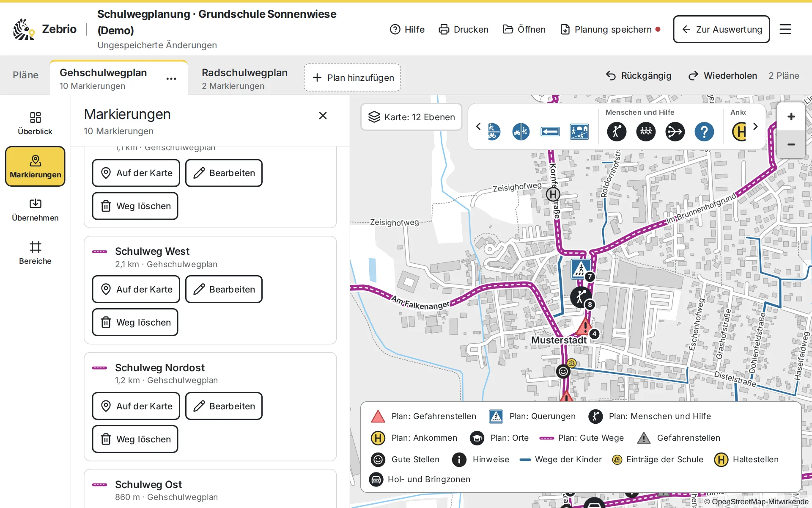Click the crossing marker numbered 7 on map
The height and width of the screenshot is (508, 812).
click(581, 269)
